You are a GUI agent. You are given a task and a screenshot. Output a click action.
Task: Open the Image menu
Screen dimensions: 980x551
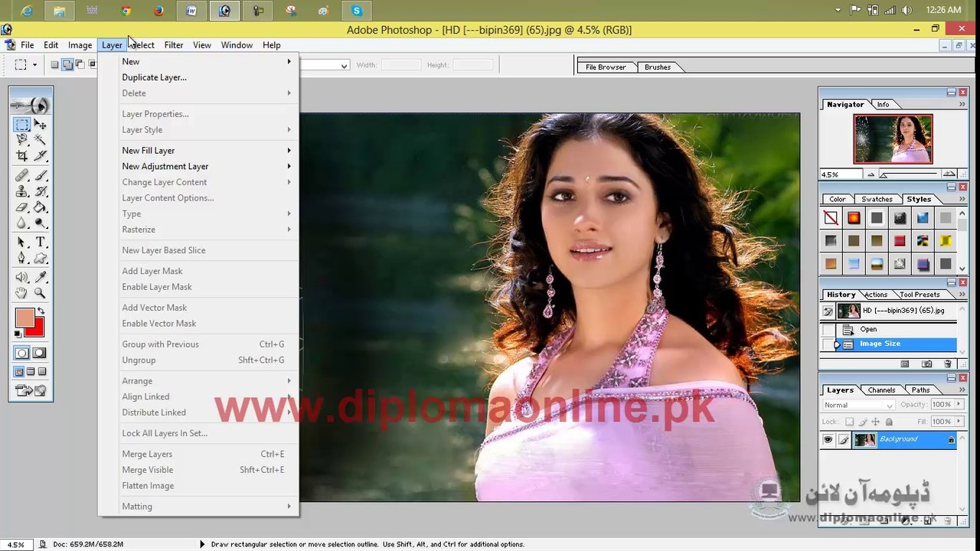click(x=80, y=45)
